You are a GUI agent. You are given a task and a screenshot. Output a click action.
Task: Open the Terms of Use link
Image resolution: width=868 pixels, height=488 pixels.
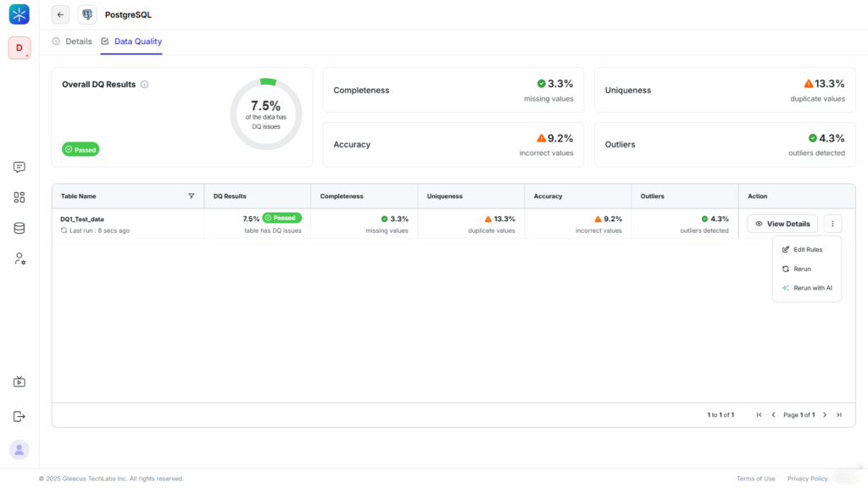[755, 479]
